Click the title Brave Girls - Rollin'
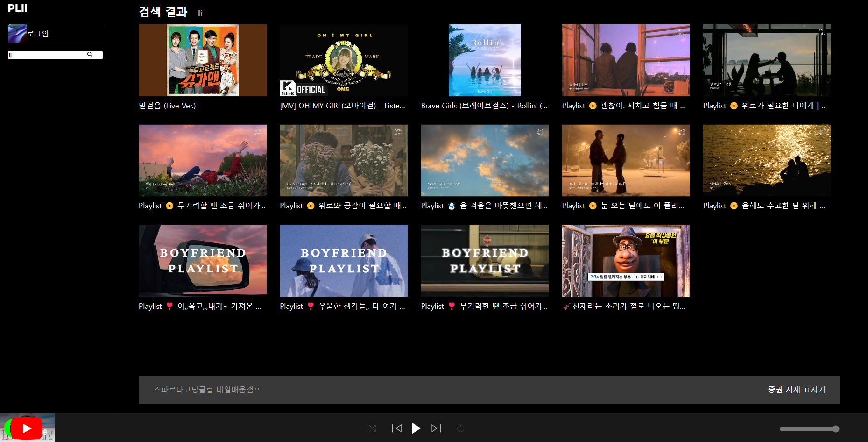 coord(484,106)
